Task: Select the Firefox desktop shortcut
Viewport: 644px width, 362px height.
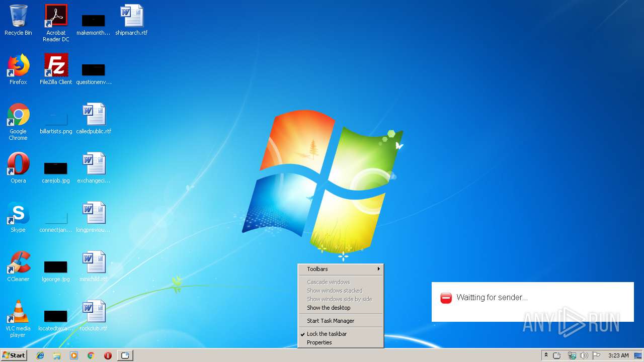Action: pos(18,69)
